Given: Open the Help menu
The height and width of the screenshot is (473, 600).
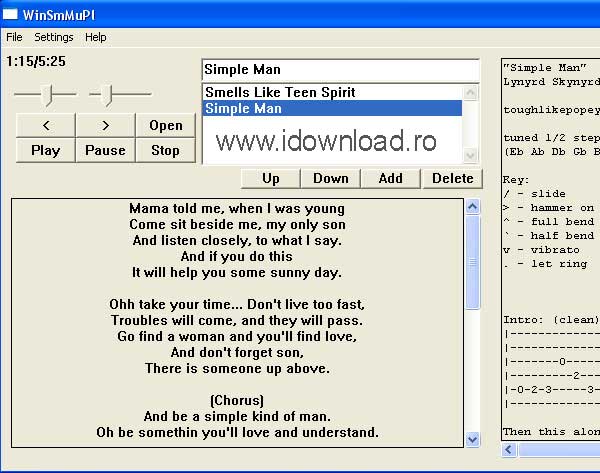Looking at the screenshot, I should pos(96,37).
